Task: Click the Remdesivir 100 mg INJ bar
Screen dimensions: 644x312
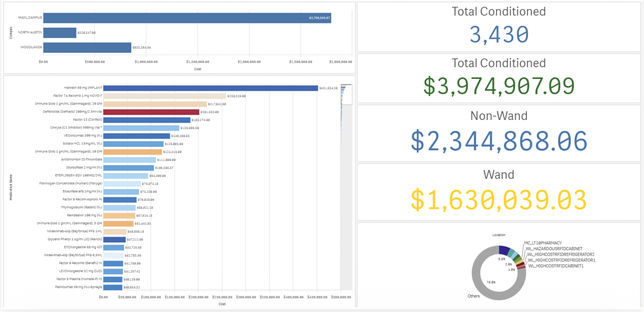Action: [119, 216]
